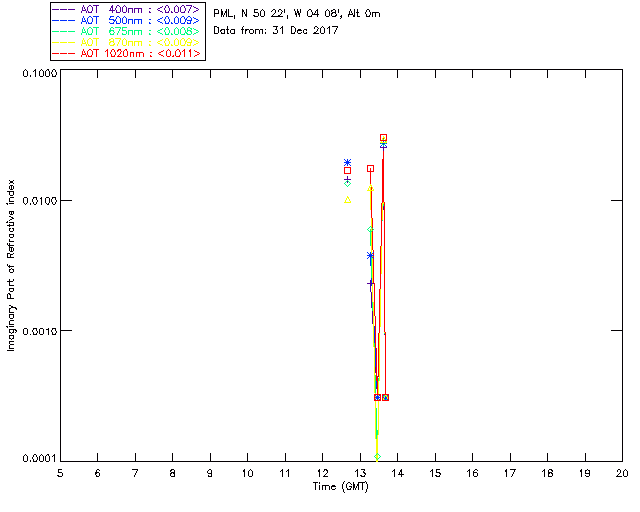The height and width of the screenshot is (512, 640).
Task: Select the green diamond marker at the 0.0001 baseline
Action: (377, 456)
